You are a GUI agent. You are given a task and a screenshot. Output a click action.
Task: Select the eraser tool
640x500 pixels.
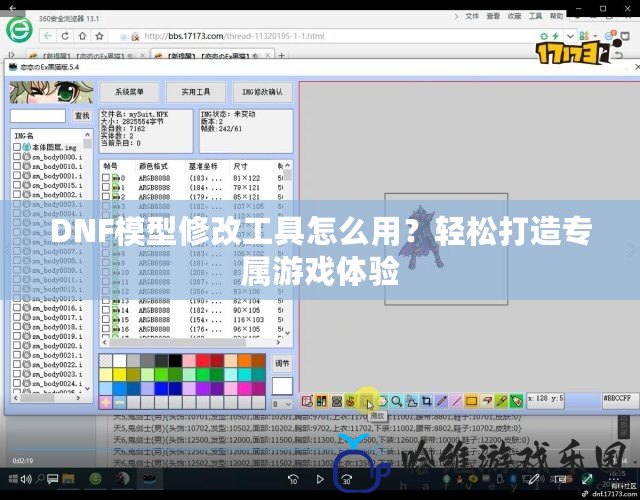(x=487, y=402)
